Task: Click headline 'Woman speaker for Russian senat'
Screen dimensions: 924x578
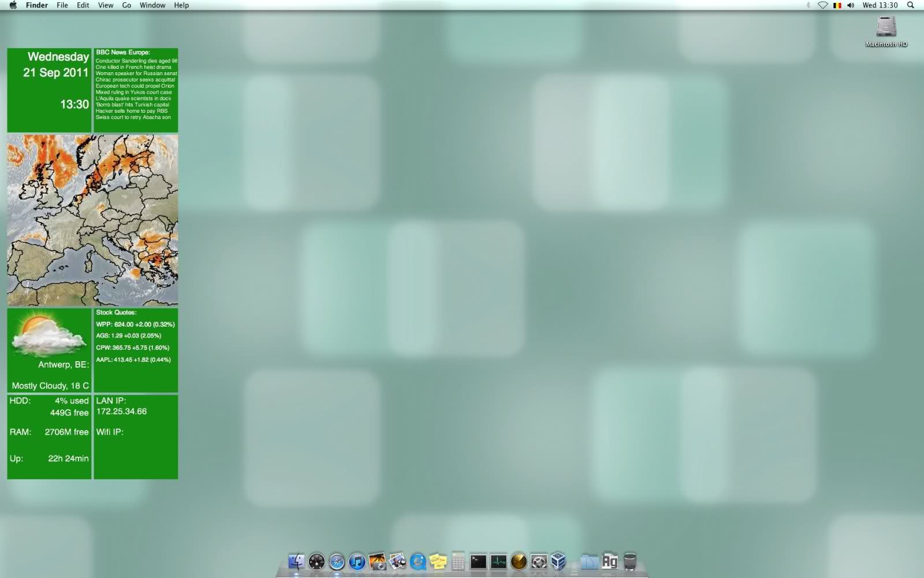Action: (136, 73)
